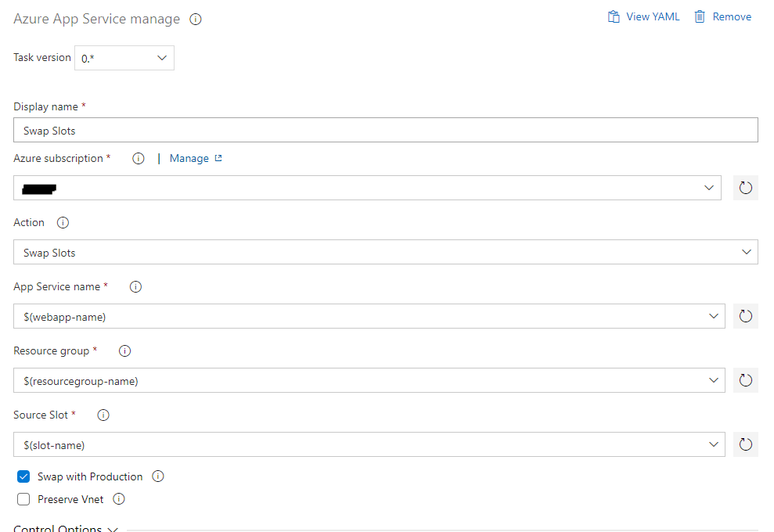Expand the Source Slot dropdown
The image size is (774, 532).
pos(713,444)
